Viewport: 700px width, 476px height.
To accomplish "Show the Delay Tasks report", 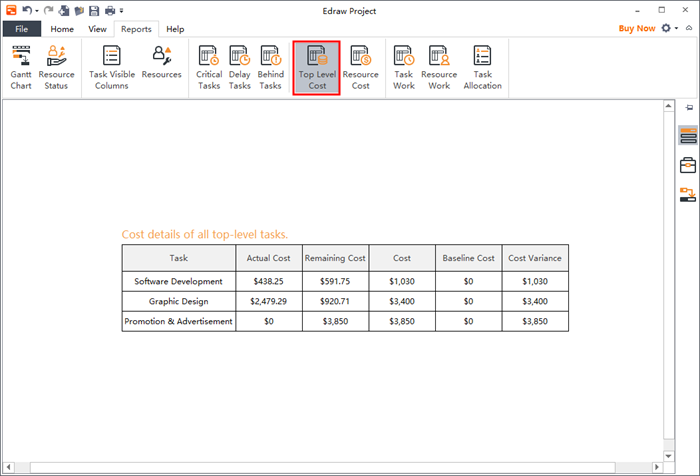I will [240, 67].
